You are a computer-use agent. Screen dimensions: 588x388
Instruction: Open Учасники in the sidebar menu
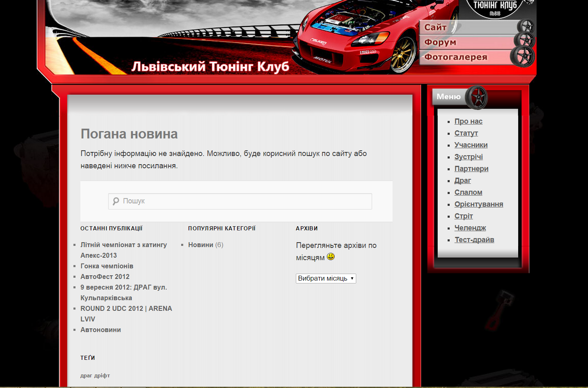[x=471, y=145]
